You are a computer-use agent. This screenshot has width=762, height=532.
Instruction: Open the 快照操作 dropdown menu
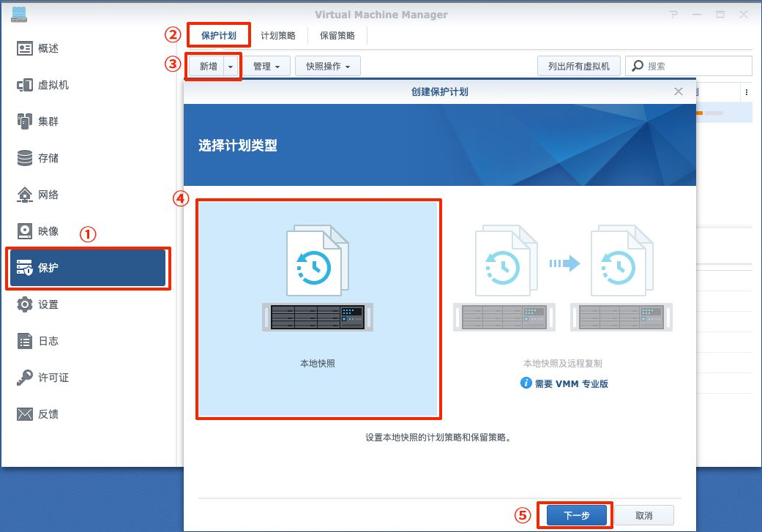328,66
